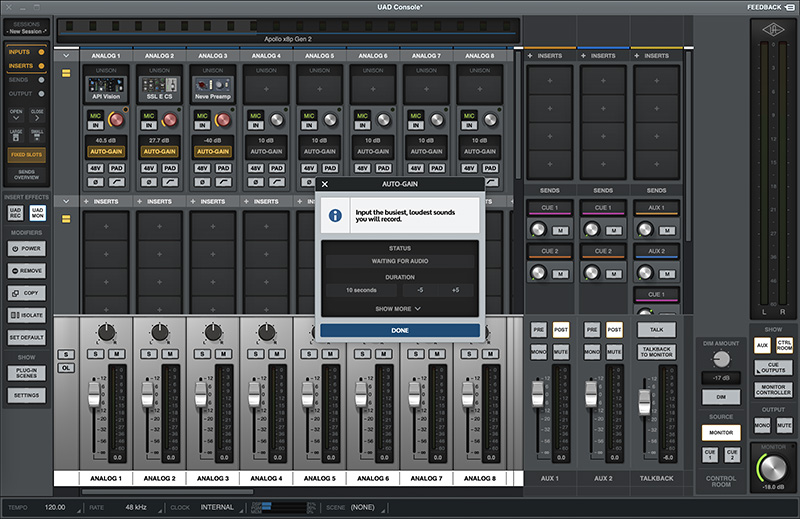This screenshot has height=519, width=800.
Task: Mute the Analog 2 channel
Action: tap(171, 353)
